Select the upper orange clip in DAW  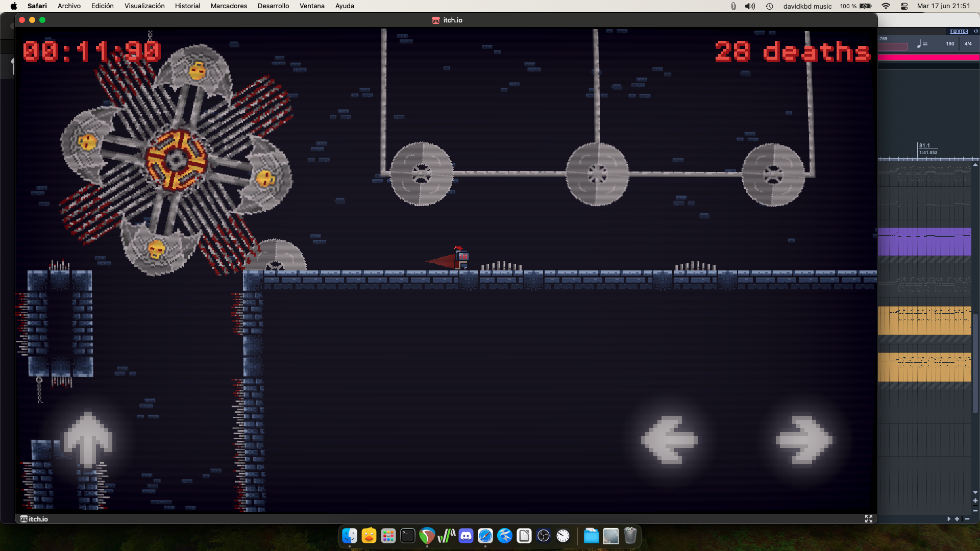(924, 320)
